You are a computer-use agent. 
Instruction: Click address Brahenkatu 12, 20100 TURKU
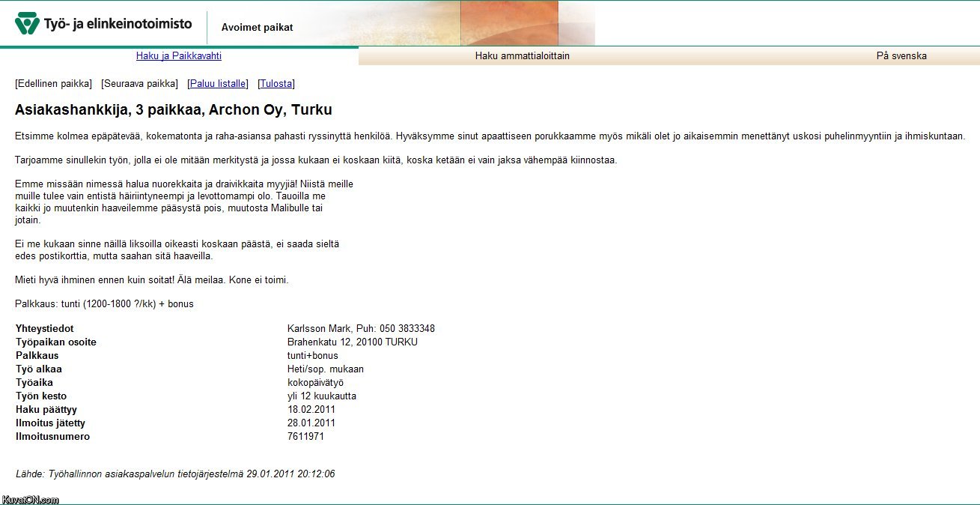(353, 342)
